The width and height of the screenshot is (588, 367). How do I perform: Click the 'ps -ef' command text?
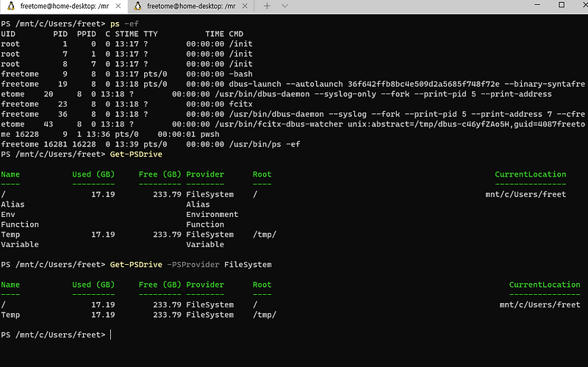point(124,24)
